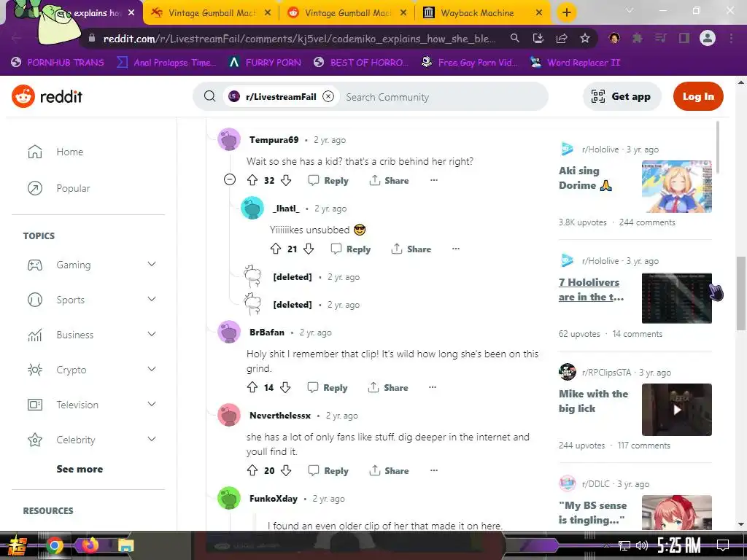Viewport: 747px width, 560px height.
Task: Open Chrome extensions puzzle icon
Action: (x=637, y=38)
